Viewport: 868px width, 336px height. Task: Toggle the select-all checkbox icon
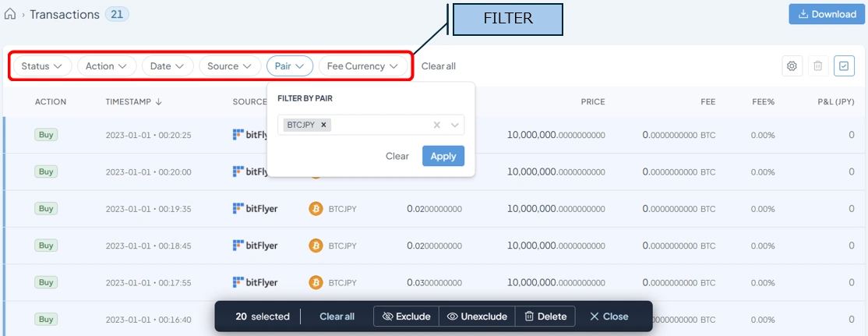844,65
